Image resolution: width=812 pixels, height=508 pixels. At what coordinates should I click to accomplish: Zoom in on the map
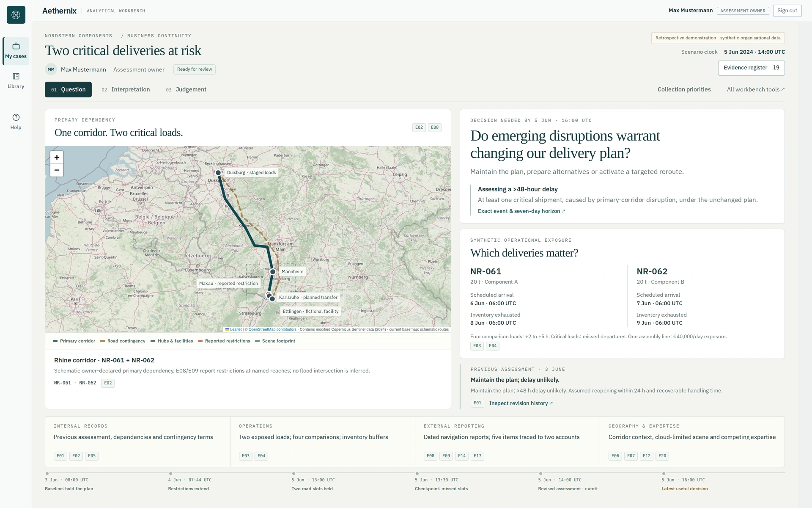click(57, 157)
